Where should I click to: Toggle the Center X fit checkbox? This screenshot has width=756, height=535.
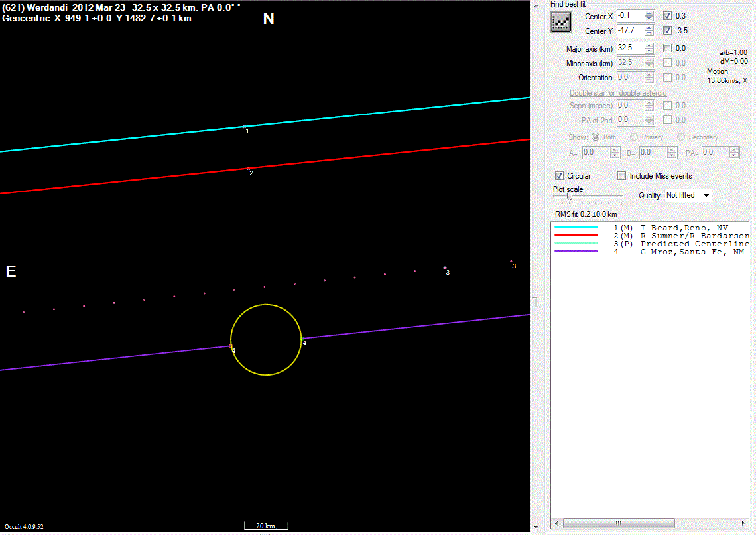tap(667, 16)
